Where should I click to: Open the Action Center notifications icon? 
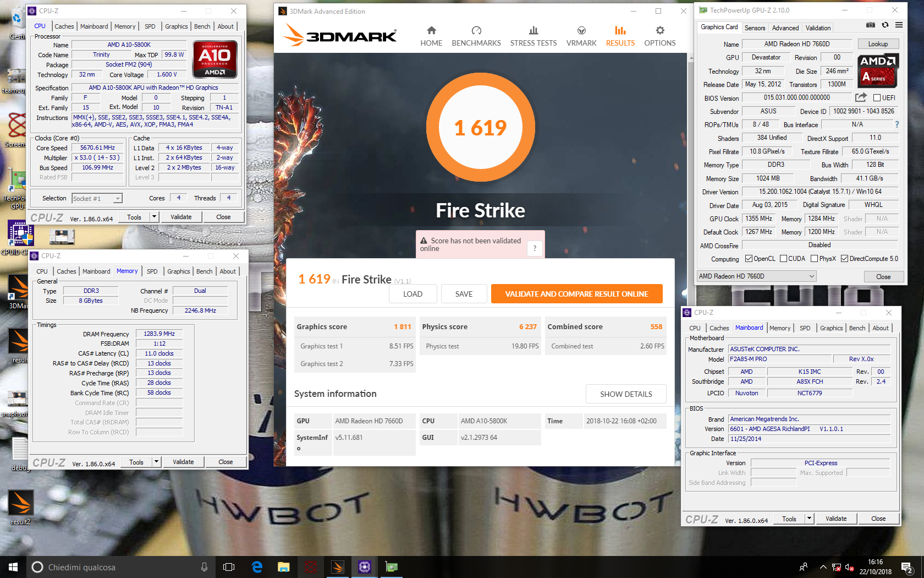[x=908, y=567]
